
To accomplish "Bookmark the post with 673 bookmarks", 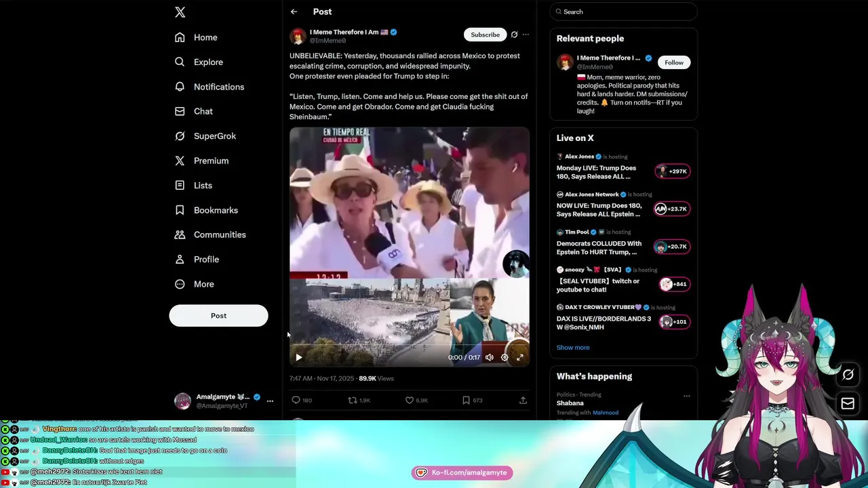I will pos(466,401).
